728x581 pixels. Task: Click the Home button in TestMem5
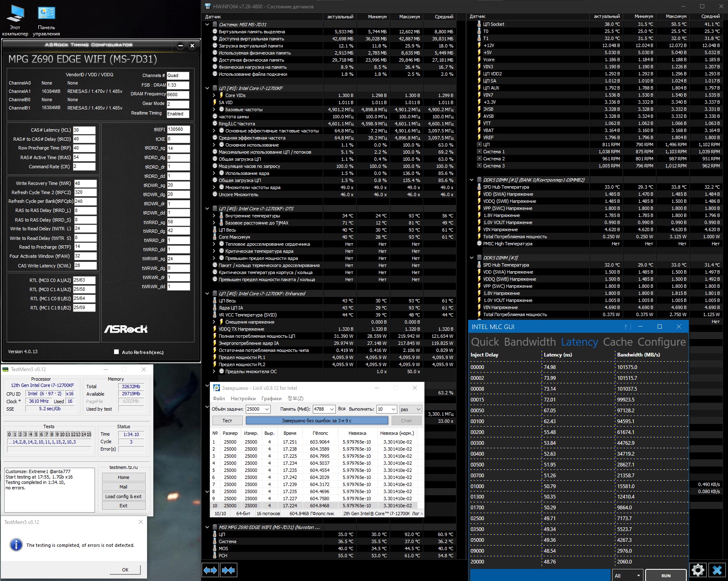[x=124, y=477]
